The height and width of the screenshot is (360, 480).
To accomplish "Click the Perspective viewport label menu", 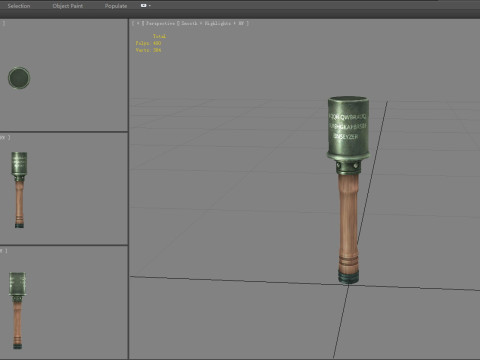I will tap(160, 23).
